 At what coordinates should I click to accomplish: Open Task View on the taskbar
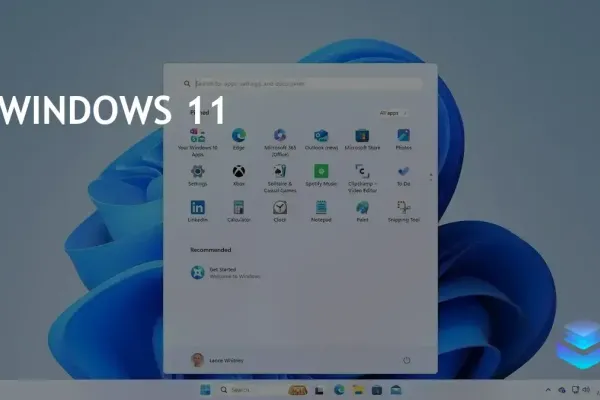point(319,390)
